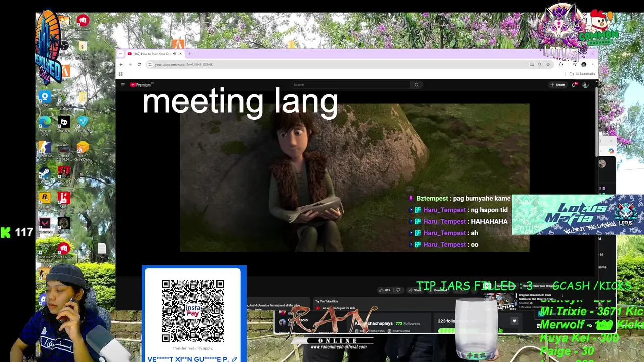Open the YouTube account avatar menu

point(585,85)
